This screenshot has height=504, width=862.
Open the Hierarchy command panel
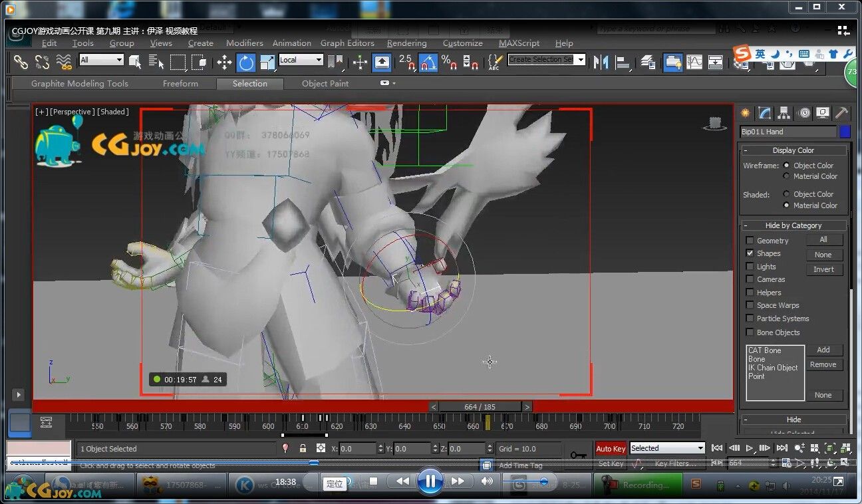click(784, 112)
